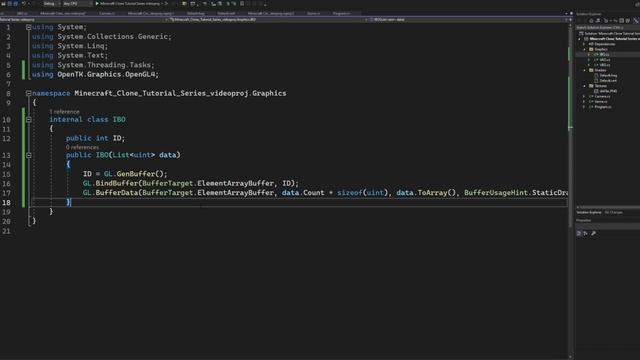
Task: Select the Solution root node
Action: pyautogui.click(x=611, y=33)
